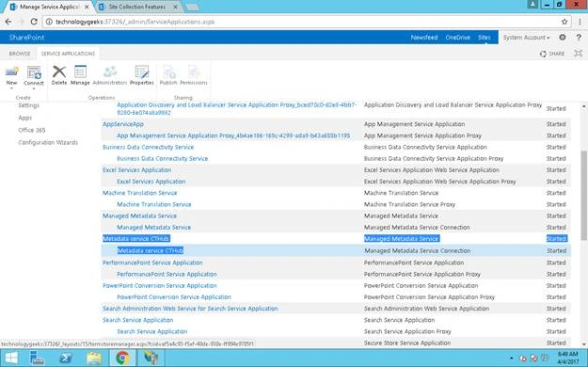Delete the selected service application
The image size is (588, 367).
[59, 75]
